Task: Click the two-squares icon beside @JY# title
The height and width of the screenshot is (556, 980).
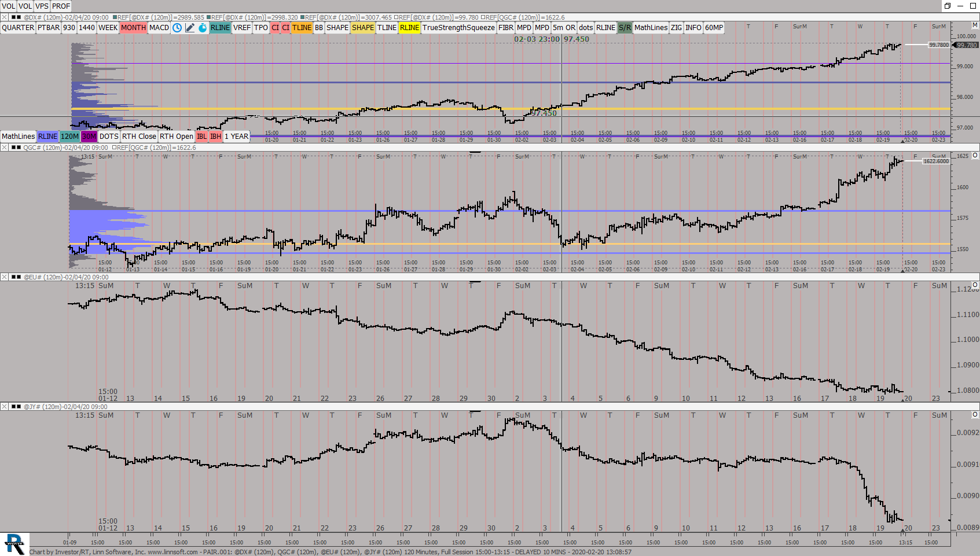Action: [x=16, y=407]
